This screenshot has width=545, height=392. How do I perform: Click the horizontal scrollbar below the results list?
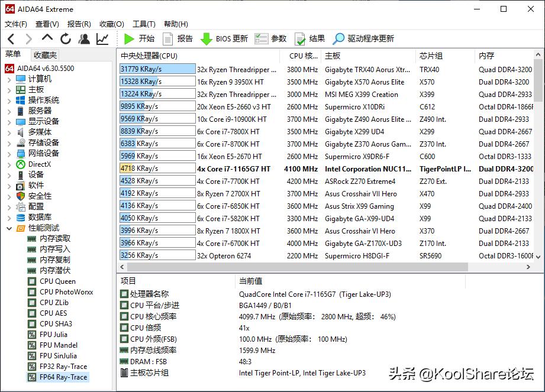(325, 266)
